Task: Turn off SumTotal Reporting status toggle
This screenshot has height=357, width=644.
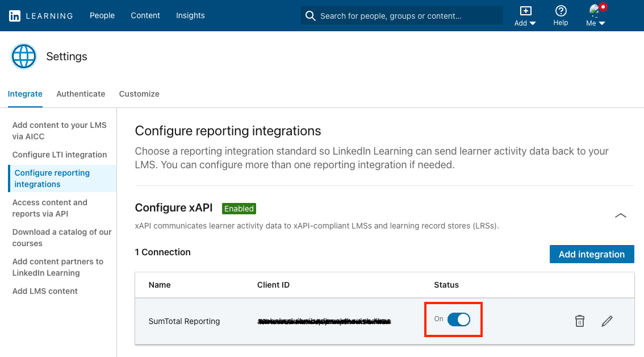Action: click(459, 319)
